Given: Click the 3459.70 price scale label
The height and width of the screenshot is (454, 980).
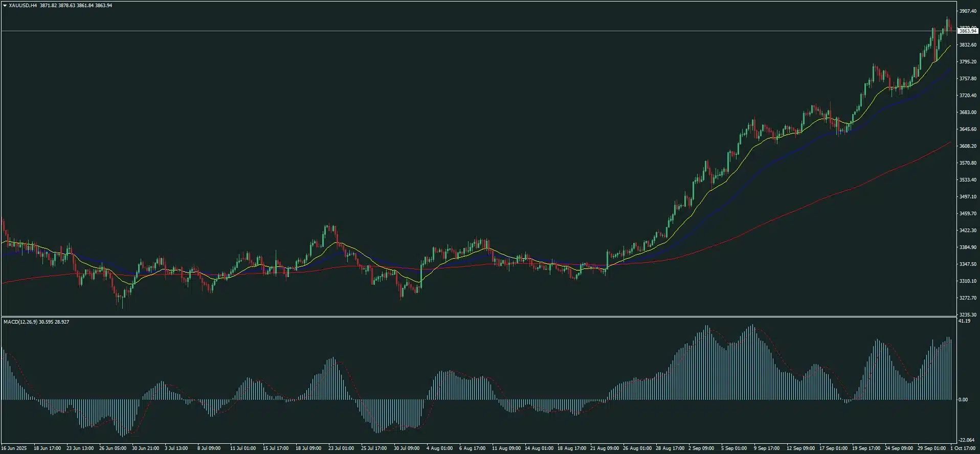Looking at the screenshot, I should [967, 214].
